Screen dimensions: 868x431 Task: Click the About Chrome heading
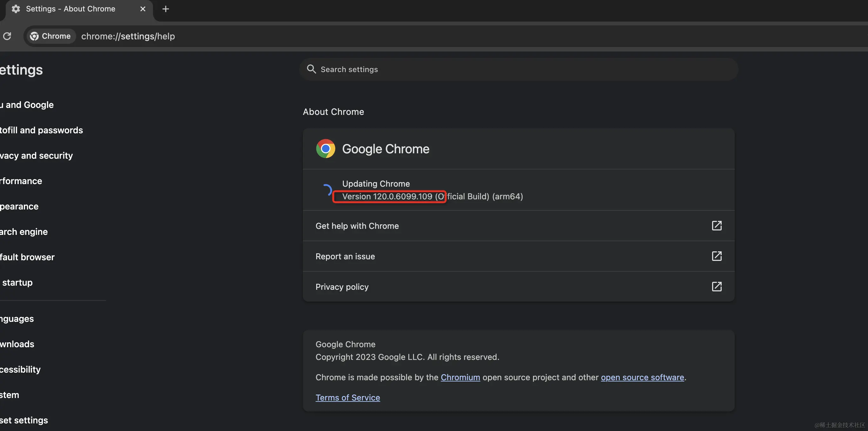pos(333,111)
